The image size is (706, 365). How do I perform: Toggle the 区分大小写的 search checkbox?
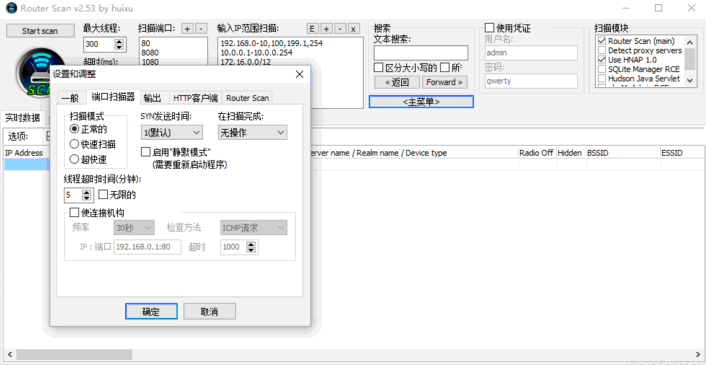pyautogui.click(x=378, y=68)
